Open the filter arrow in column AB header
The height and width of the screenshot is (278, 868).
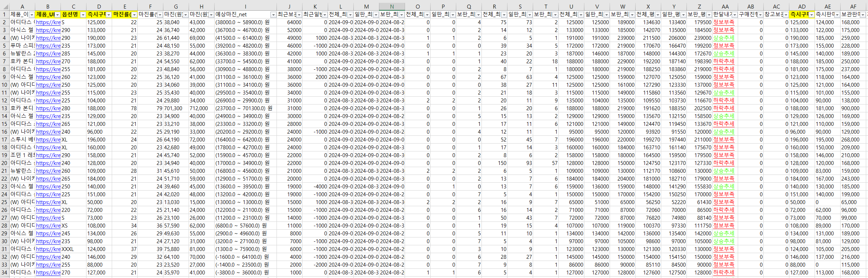(760, 15)
